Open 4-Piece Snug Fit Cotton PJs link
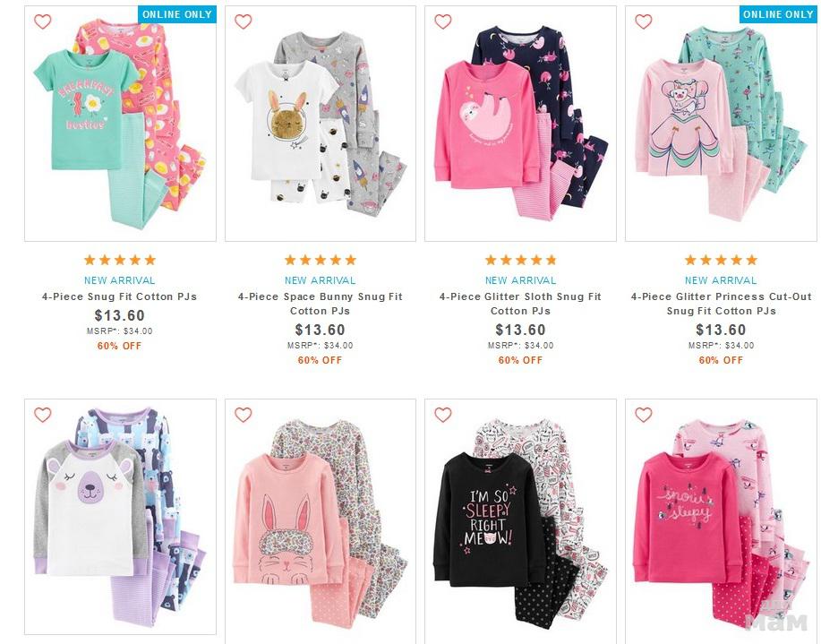 point(119,296)
